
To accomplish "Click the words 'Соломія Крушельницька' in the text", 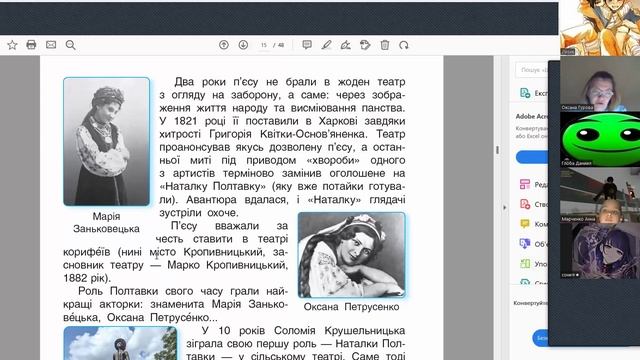I will pos(340,330).
